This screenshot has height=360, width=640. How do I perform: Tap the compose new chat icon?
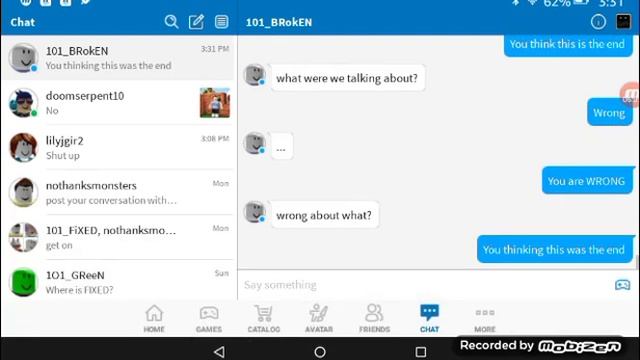pos(196,22)
